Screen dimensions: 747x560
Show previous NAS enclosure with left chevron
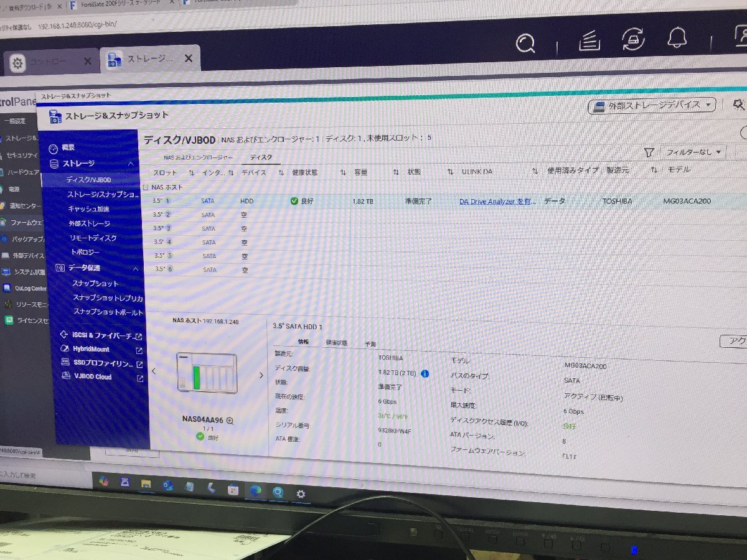(x=154, y=371)
